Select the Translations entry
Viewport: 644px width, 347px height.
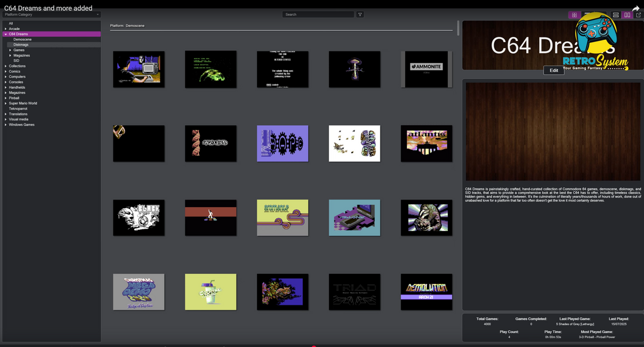18,114
